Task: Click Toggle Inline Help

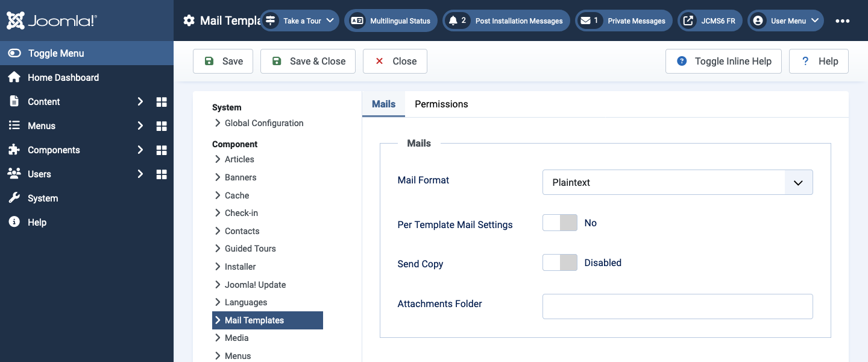Action: point(723,61)
